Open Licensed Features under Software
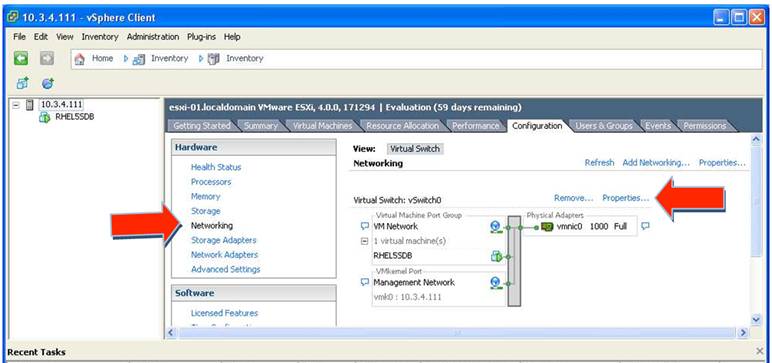 225,313
